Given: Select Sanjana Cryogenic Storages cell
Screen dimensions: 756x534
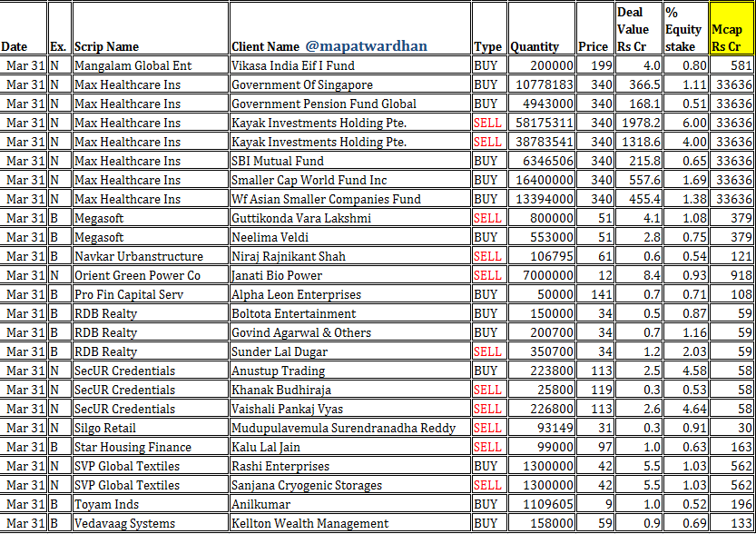Looking at the screenshot, I should (350, 485).
